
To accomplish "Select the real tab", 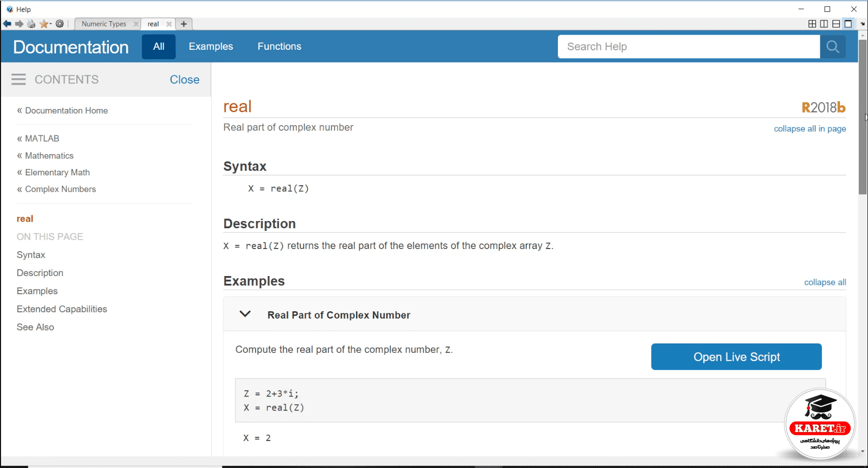I will click(x=153, y=24).
